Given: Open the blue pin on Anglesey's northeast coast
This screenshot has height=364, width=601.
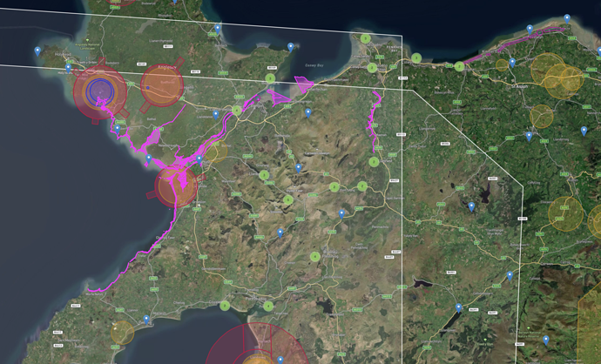Looking at the screenshot, I should 218,29.
